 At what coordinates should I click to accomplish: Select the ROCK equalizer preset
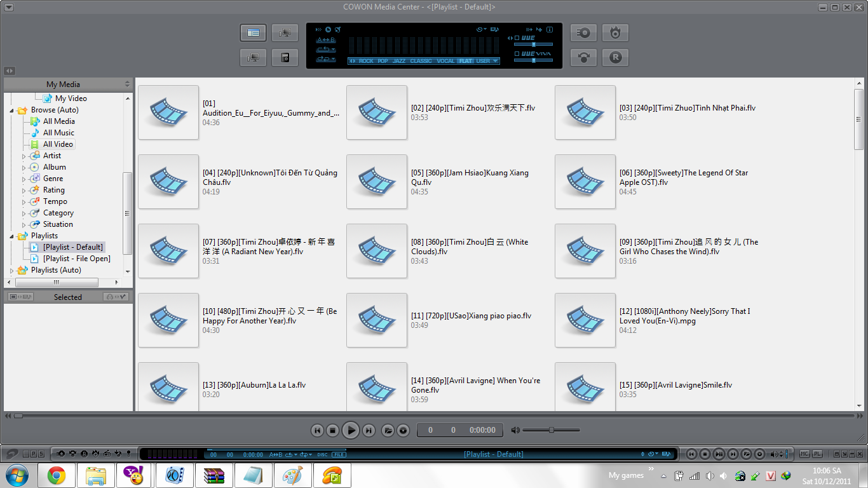[x=366, y=61]
